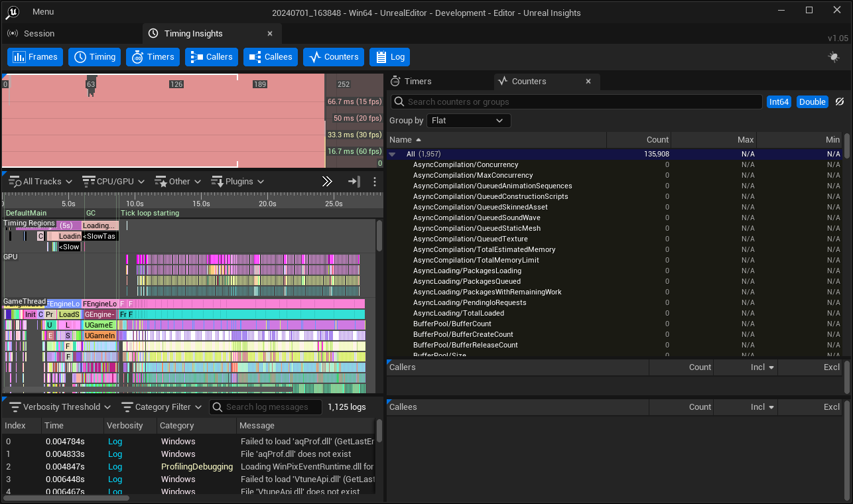This screenshot has height=504, width=853.
Task: Open the Category Filter dropdown
Action: tap(162, 407)
